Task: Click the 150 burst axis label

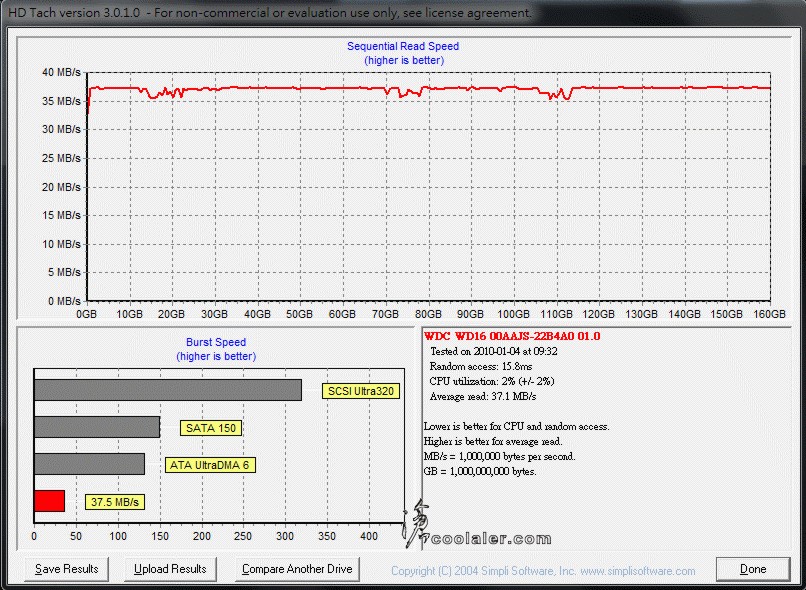Action: pos(160,537)
